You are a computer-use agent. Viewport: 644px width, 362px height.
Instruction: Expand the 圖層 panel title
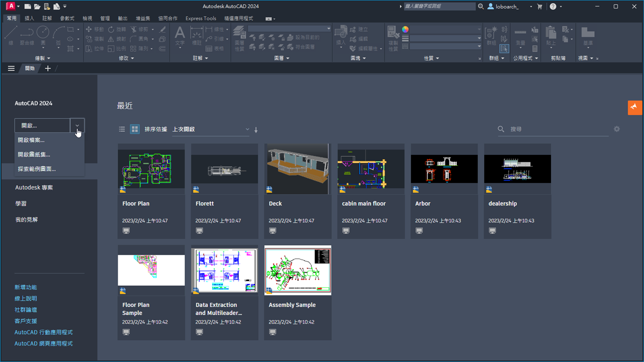[x=282, y=58]
